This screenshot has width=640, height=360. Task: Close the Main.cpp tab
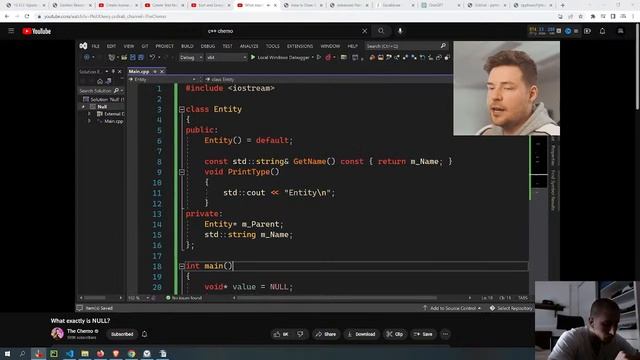click(162, 71)
